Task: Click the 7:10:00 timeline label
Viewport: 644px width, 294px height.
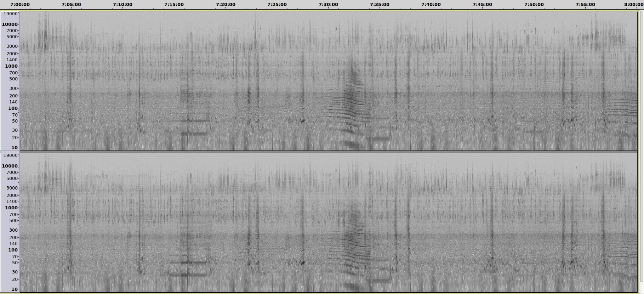Action: pyautogui.click(x=122, y=5)
